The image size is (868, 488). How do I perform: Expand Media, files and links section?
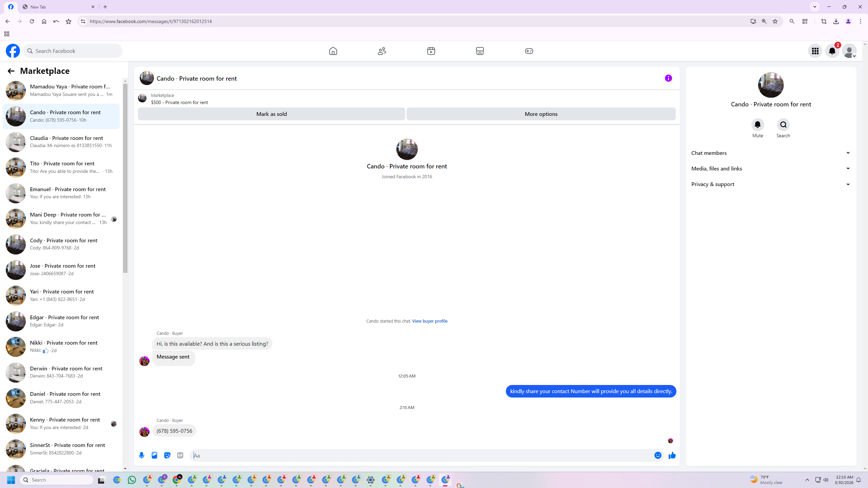pos(771,168)
